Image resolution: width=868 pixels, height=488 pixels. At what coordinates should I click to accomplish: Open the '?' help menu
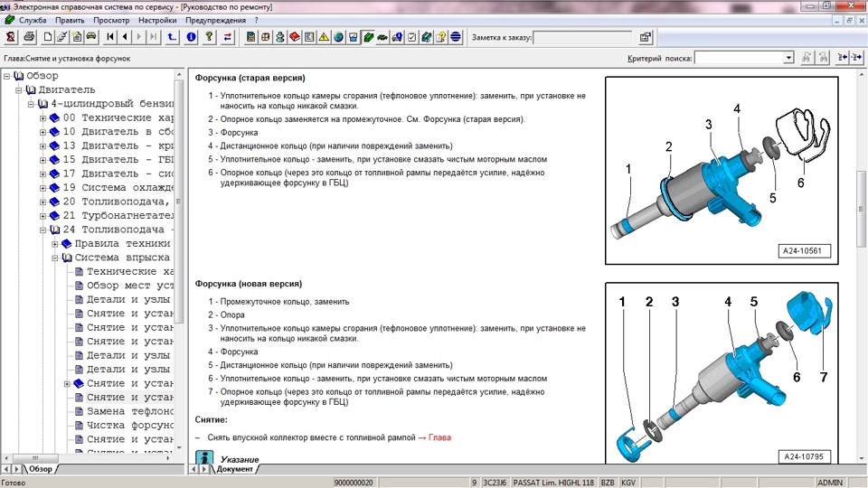point(256,20)
